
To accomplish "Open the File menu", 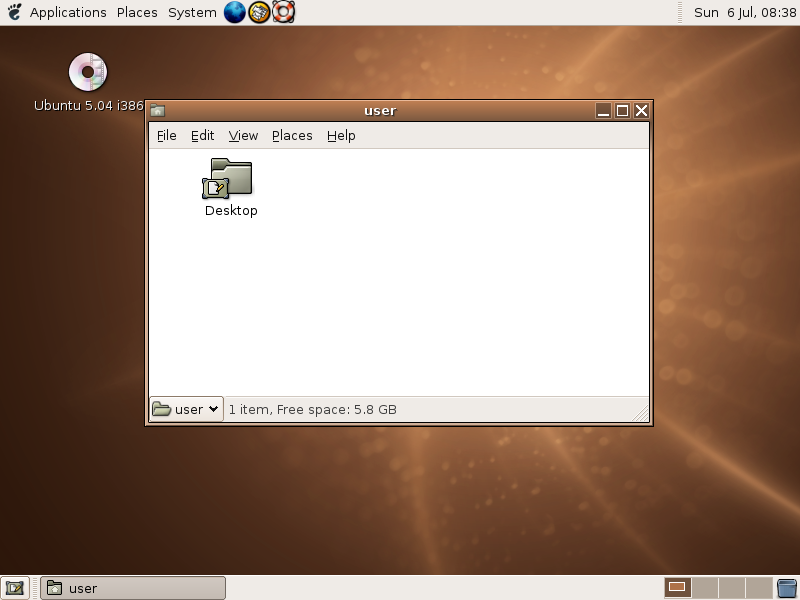I will pyautogui.click(x=166, y=135).
